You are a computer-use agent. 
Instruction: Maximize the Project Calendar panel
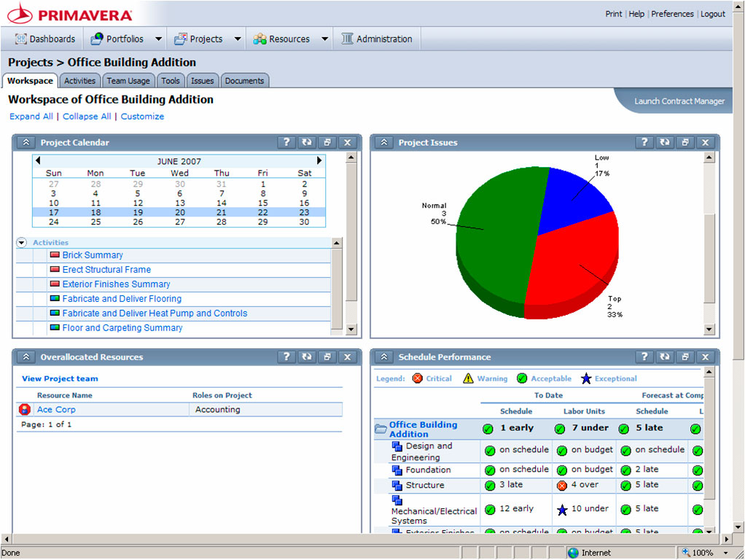(x=327, y=142)
